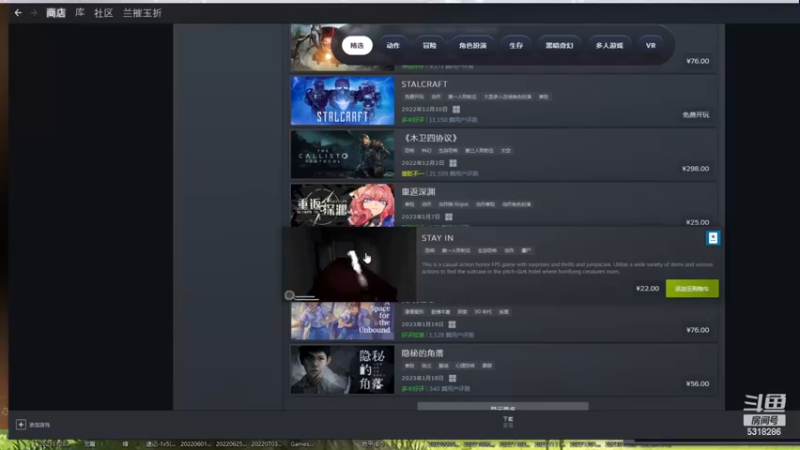The image size is (800, 450).
Task: Click the ¥22.00 price of STAY IN
Action: pos(647,288)
